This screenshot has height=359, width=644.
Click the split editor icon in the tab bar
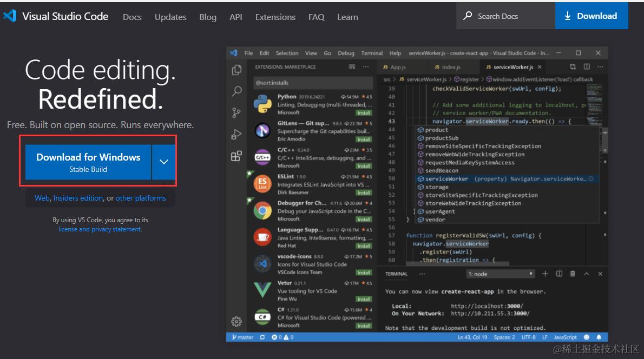coord(587,67)
